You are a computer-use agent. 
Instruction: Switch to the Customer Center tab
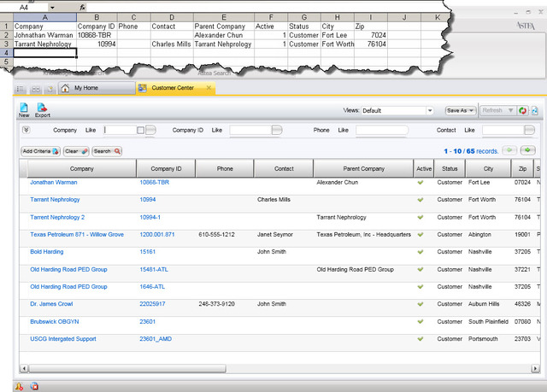coord(175,88)
